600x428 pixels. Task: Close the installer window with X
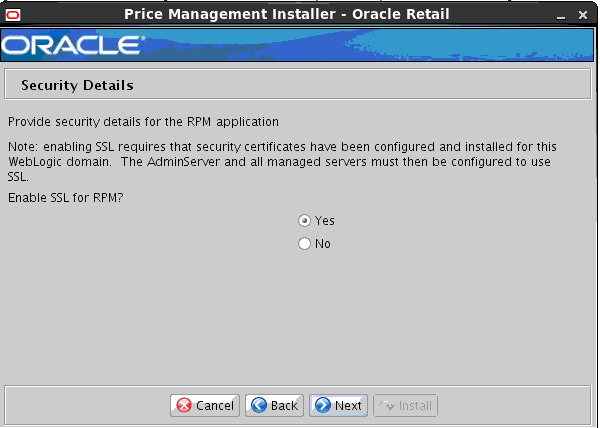tap(583, 15)
